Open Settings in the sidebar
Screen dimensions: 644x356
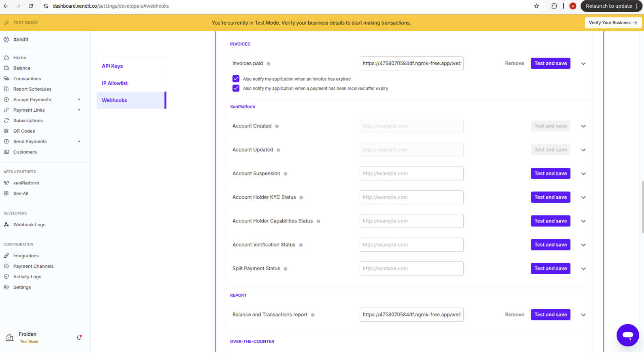tap(22, 287)
